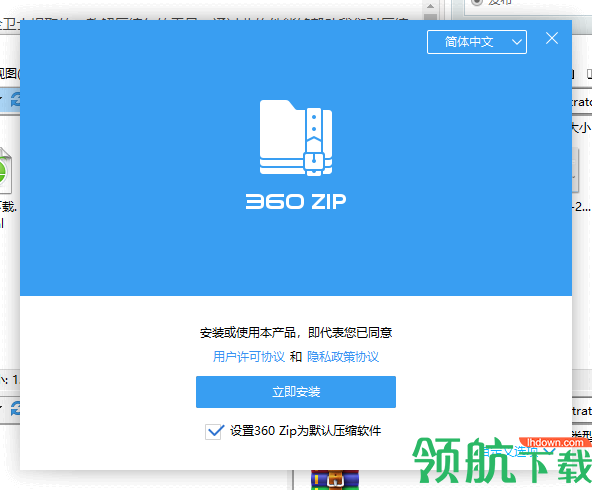This screenshot has width=592, height=490.
Task: Close the 360 ZIP installer dialog
Action: point(552,38)
